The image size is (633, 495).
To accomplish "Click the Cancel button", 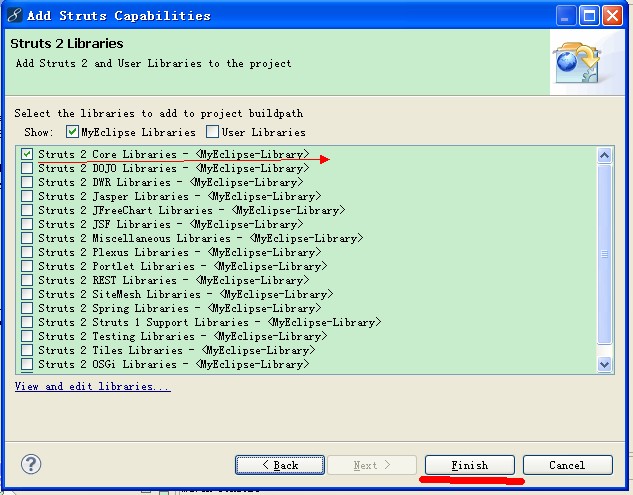I will tap(567, 465).
